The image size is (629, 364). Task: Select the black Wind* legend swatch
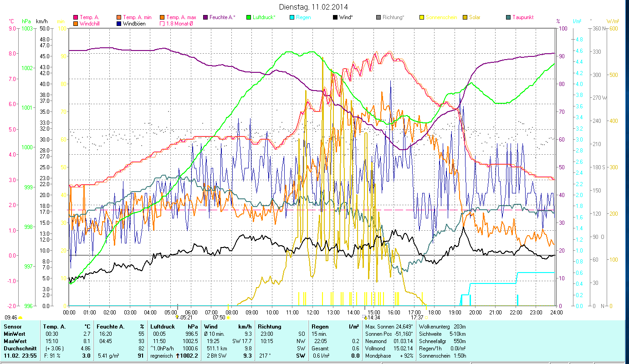click(x=335, y=17)
